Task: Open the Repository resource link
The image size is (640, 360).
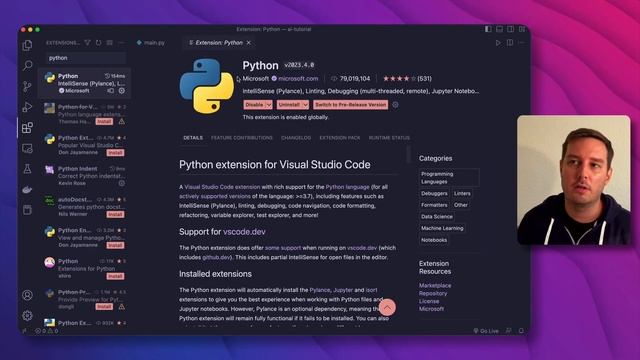Action: 433,293
